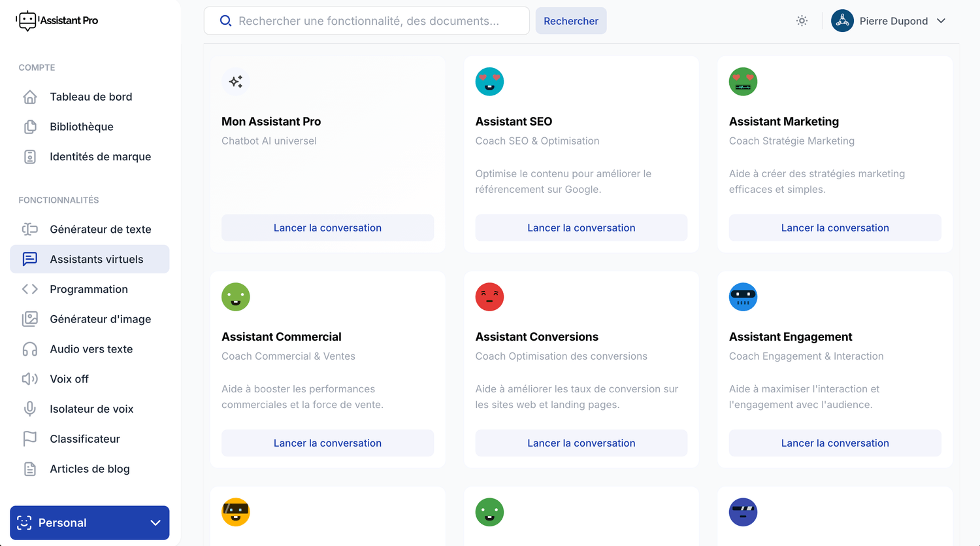Screen dimensions: 980x546
Task: Click the Assistant Engagement card title
Action: click(791, 337)
